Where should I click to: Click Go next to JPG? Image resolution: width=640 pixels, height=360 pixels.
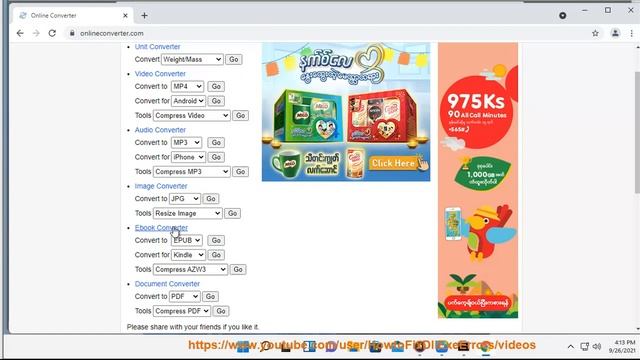211,199
